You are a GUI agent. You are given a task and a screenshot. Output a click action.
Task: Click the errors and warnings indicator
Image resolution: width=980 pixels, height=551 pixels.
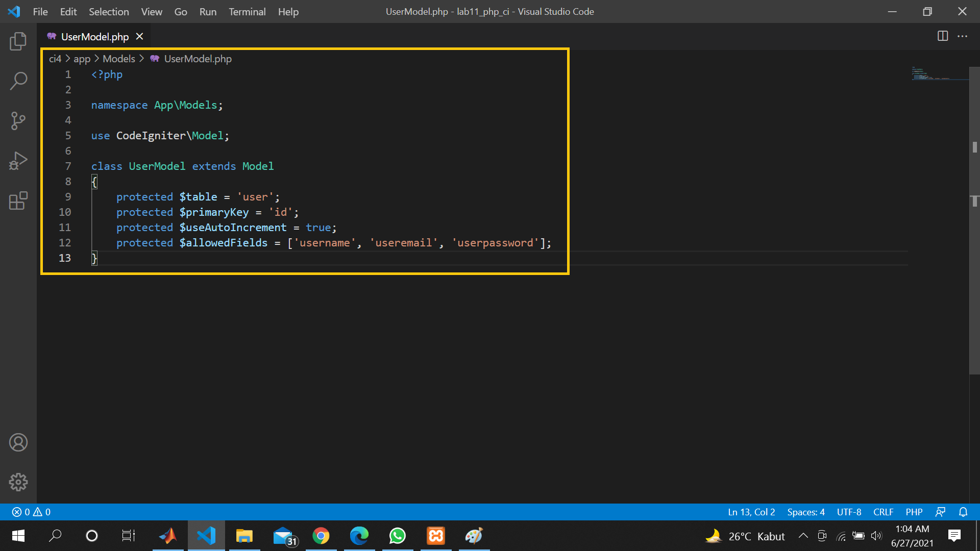(x=30, y=512)
